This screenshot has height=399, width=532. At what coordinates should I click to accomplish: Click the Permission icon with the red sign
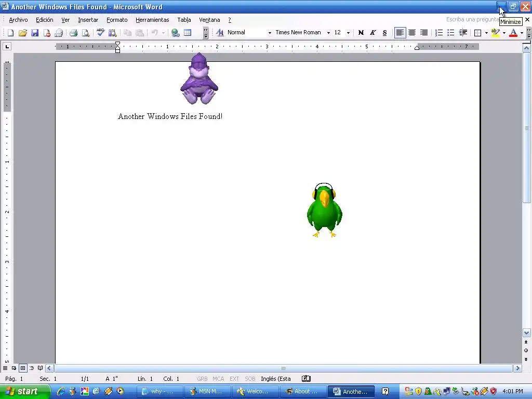tap(47, 33)
